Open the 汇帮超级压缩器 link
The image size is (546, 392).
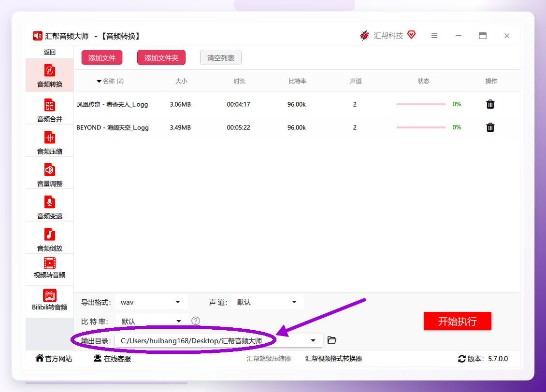click(269, 359)
